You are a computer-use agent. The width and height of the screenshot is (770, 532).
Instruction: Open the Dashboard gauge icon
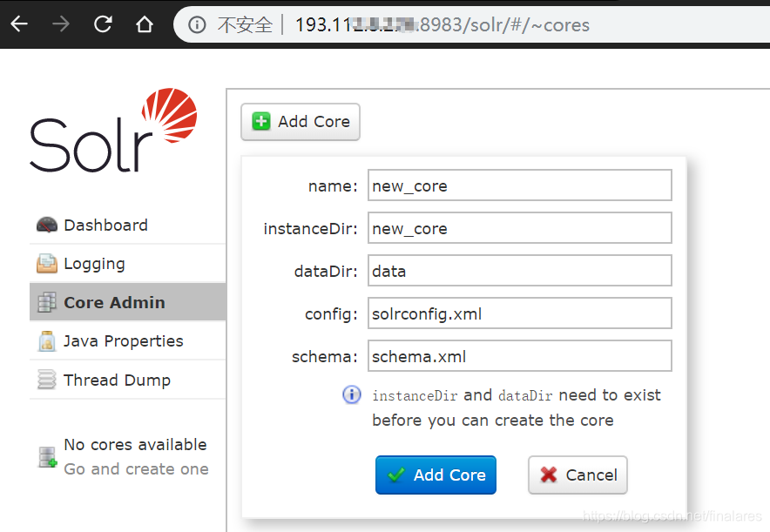(x=47, y=225)
